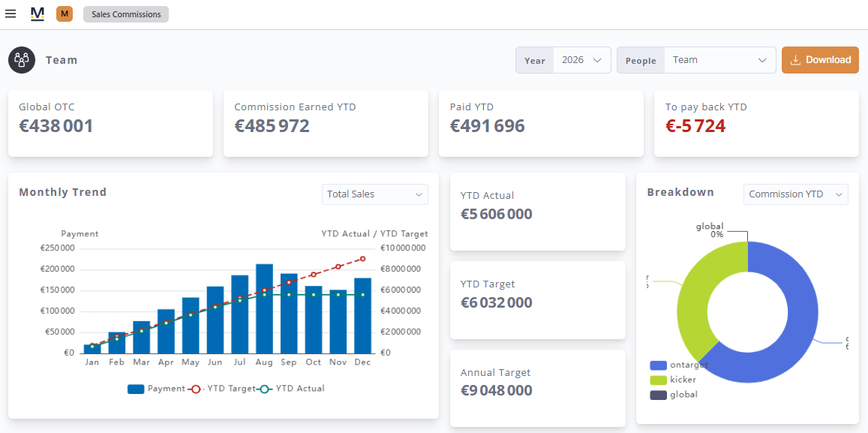
Task: Click the round Team people icon
Action: pyautogui.click(x=23, y=60)
